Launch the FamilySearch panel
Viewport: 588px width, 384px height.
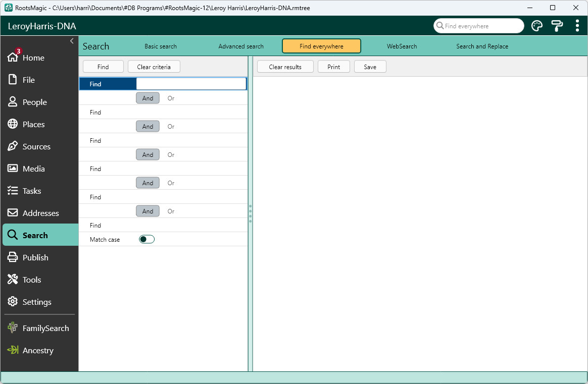pyautogui.click(x=40, y=328)
